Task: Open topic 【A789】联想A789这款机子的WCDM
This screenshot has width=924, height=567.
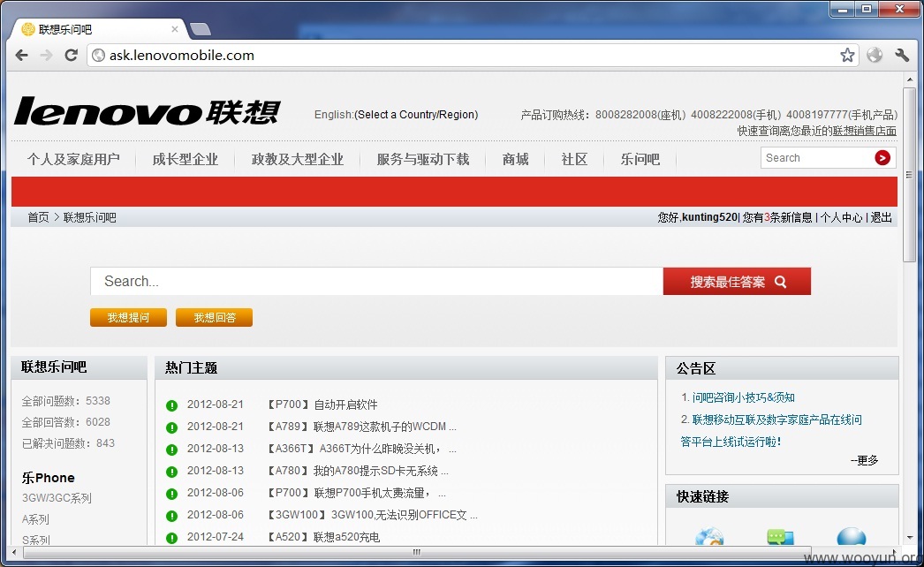Action: tap(360, 427)
